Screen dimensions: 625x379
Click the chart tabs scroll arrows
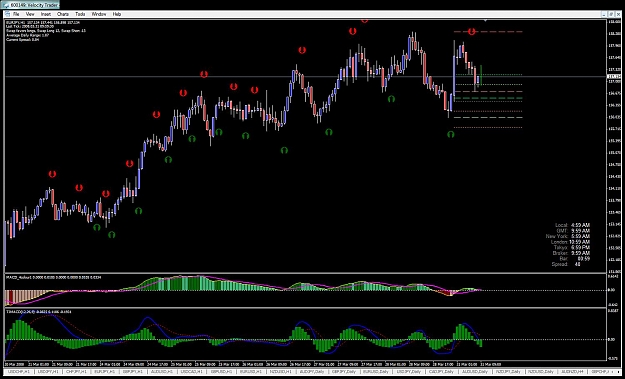(615, 371)
